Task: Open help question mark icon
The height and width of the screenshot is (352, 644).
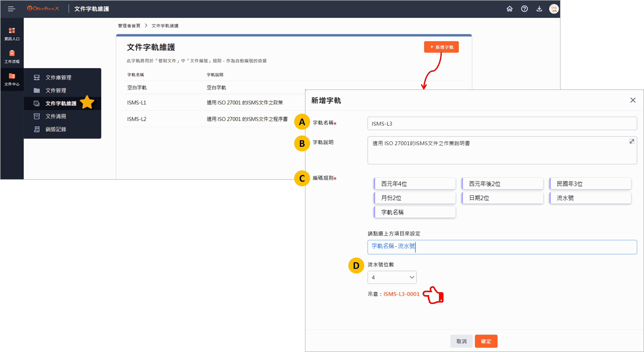Action: coord(524,9)
